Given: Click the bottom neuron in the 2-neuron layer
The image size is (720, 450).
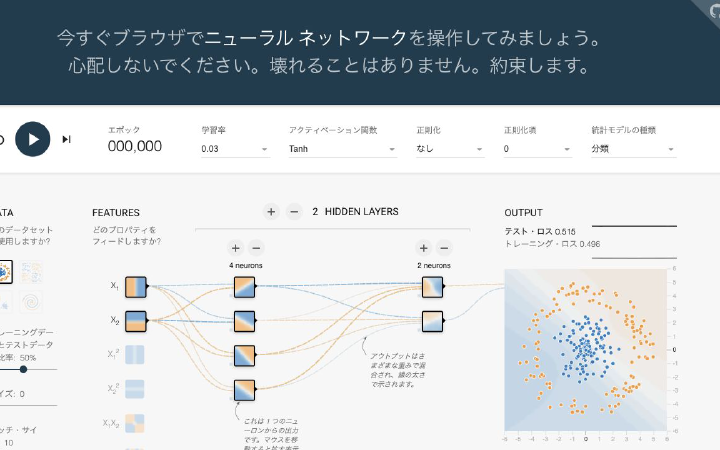Looking at the screenshot, I should click(433, 321).
